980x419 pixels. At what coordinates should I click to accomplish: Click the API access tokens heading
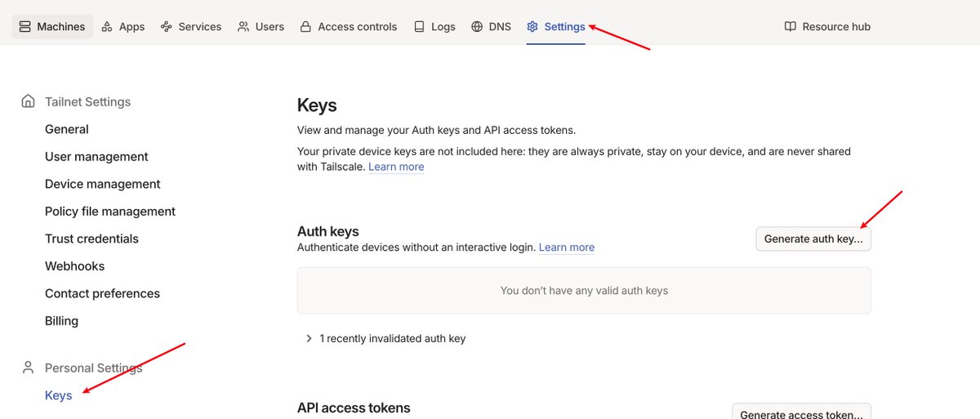354,408
